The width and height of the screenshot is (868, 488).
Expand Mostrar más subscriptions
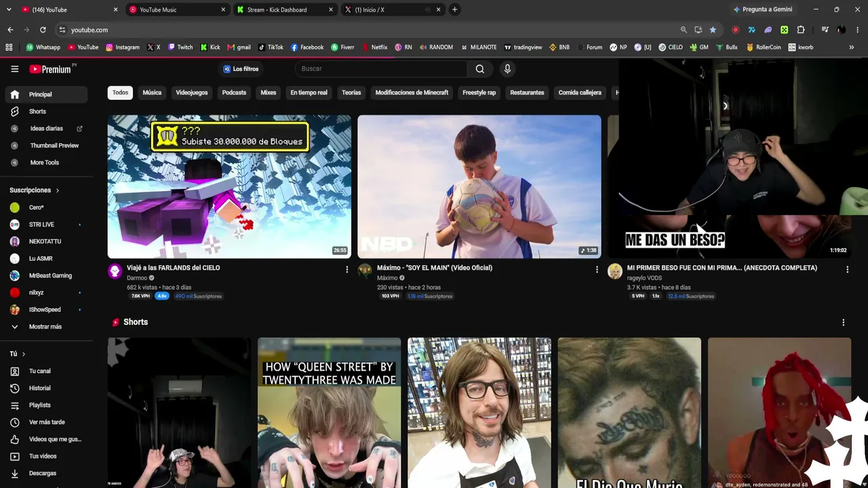45,327
